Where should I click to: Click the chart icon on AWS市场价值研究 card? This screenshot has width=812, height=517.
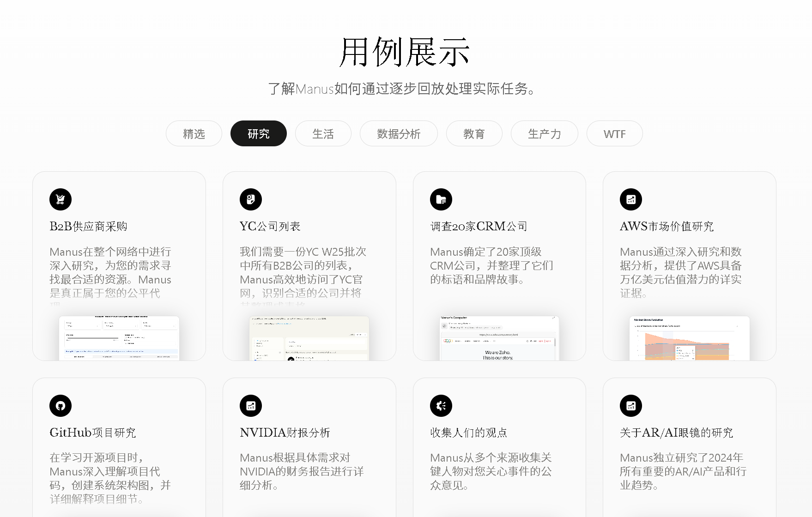(x=631, y=199)
